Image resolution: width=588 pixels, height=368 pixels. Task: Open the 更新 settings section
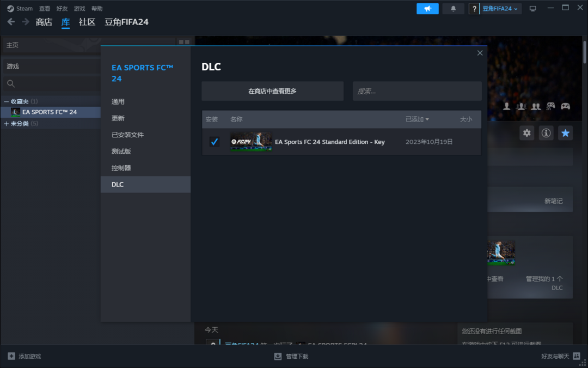point(145,118)
